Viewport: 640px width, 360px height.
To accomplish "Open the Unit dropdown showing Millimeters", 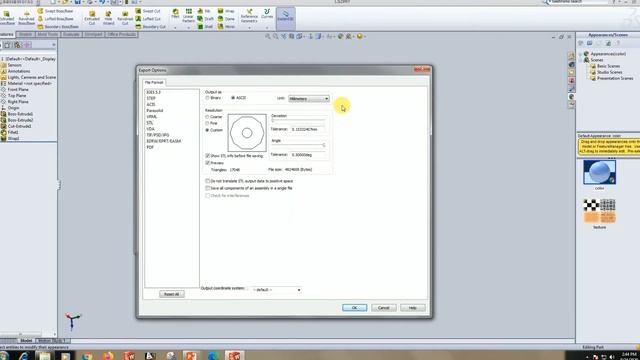I will [309, 99].
